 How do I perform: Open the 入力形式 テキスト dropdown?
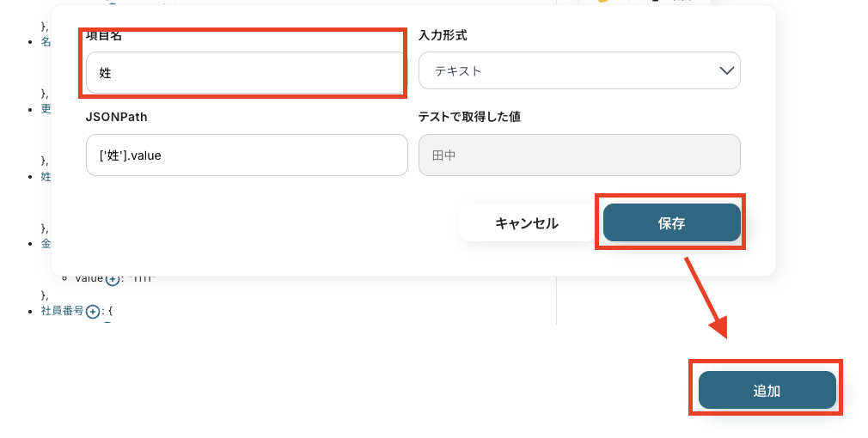pyautogui.click(x=578, y=71)
